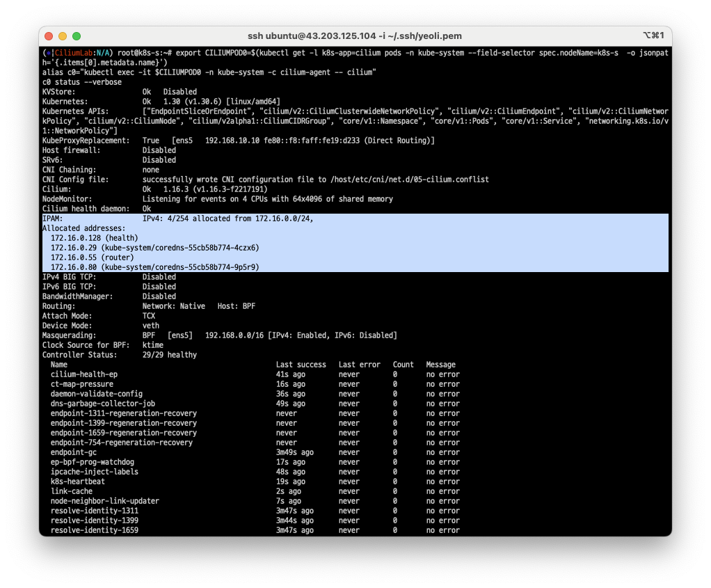Click the coredns-55cb58b774-4czx6 address line
The image size is (711, 588).
[x=154, y=248]
